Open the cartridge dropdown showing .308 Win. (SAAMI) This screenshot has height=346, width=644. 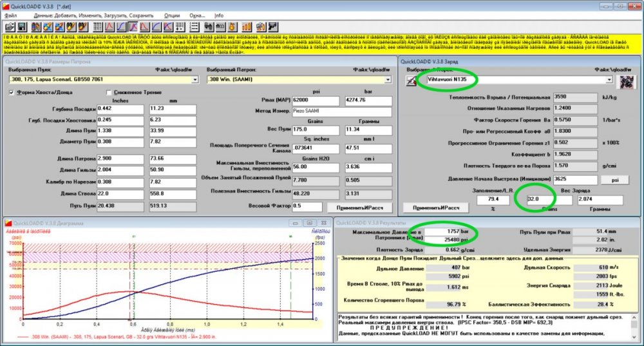[x=388, y=80]
